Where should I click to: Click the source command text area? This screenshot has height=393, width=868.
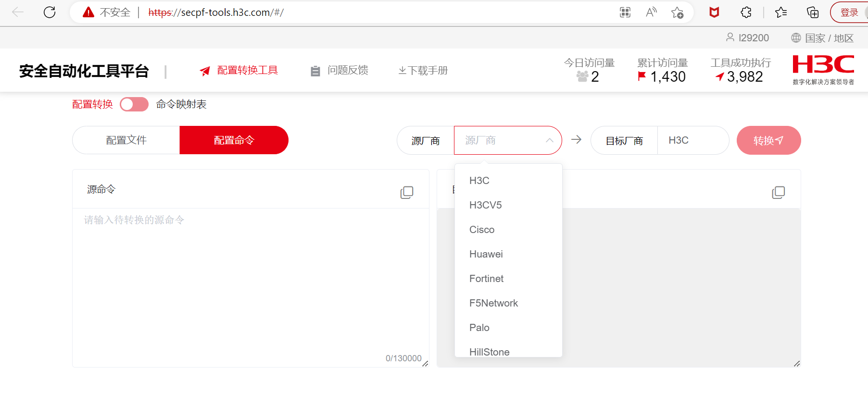point(251,287)
